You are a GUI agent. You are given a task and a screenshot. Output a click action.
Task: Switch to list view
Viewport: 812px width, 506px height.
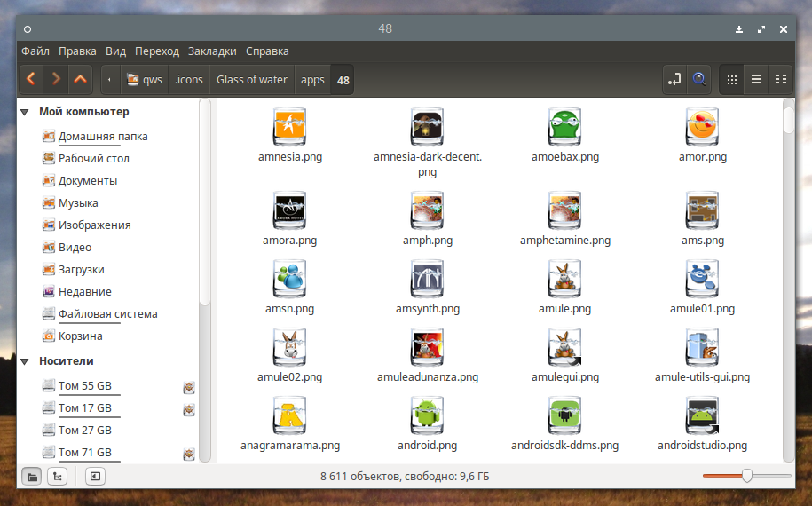tap(756, 79)
